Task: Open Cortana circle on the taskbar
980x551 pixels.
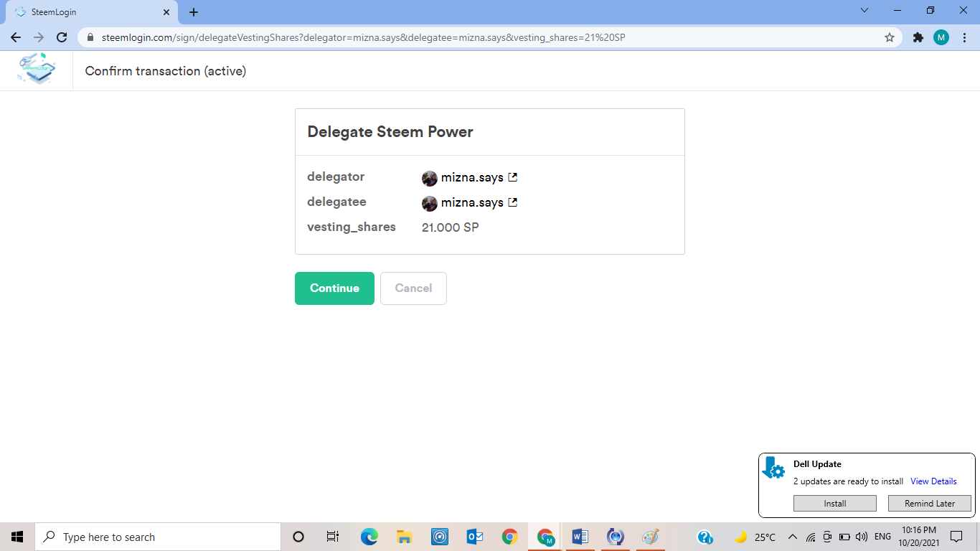Action: 298,537
